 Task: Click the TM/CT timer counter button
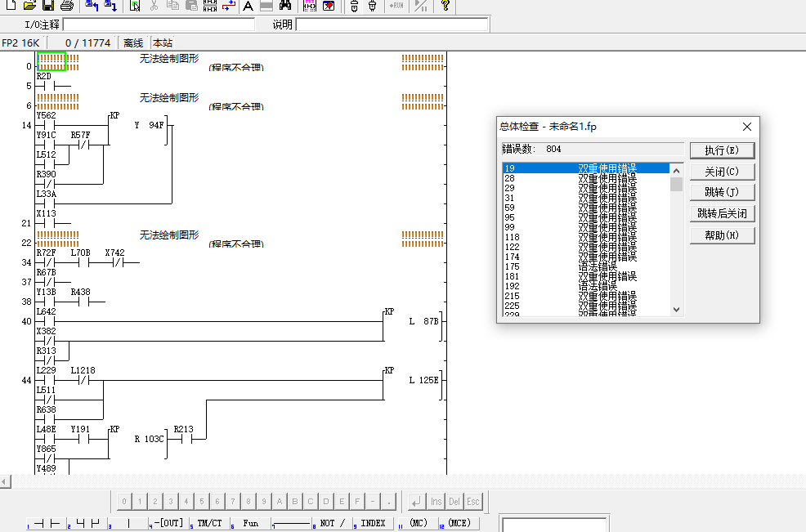pyautogui.click(x=209, y=523)
